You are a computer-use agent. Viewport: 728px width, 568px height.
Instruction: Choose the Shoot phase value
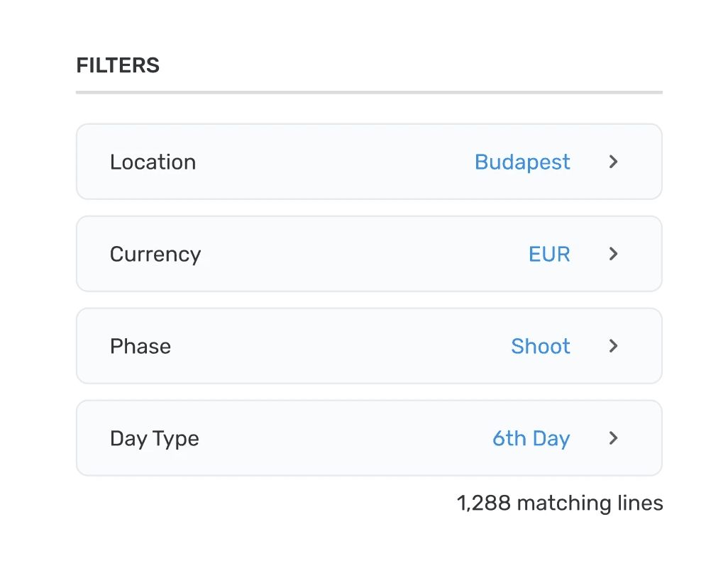541,346
